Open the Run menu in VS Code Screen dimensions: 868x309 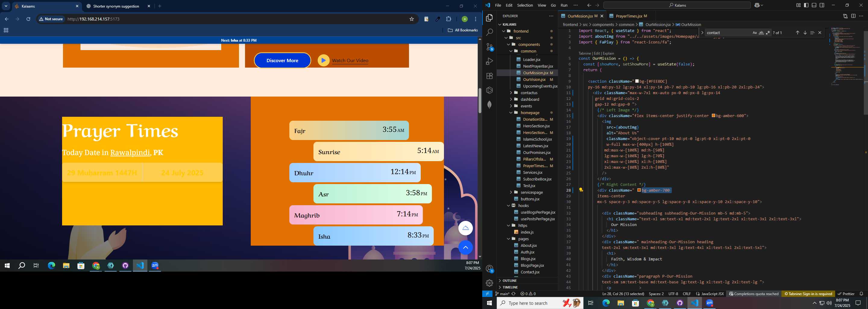click(564, 5)
